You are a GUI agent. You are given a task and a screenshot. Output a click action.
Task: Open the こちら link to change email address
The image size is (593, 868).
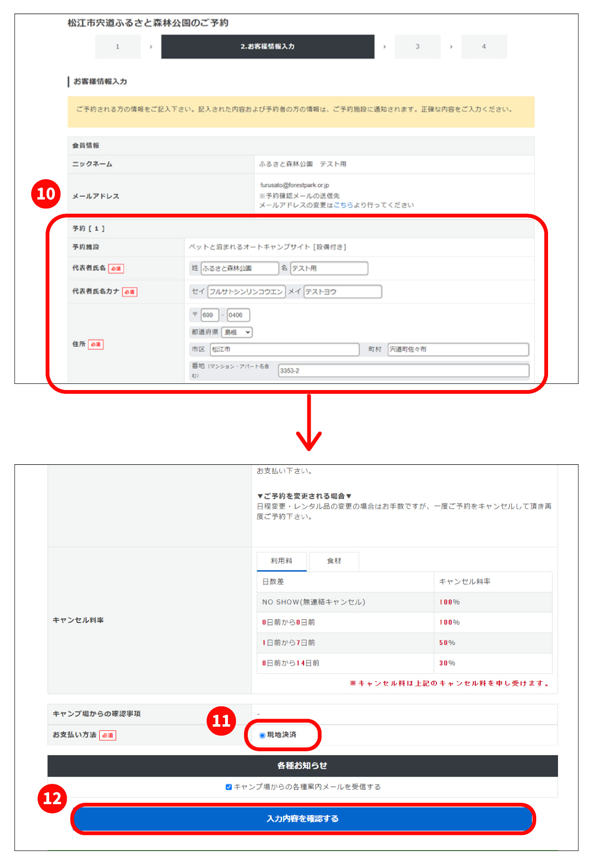pos(343,205)
